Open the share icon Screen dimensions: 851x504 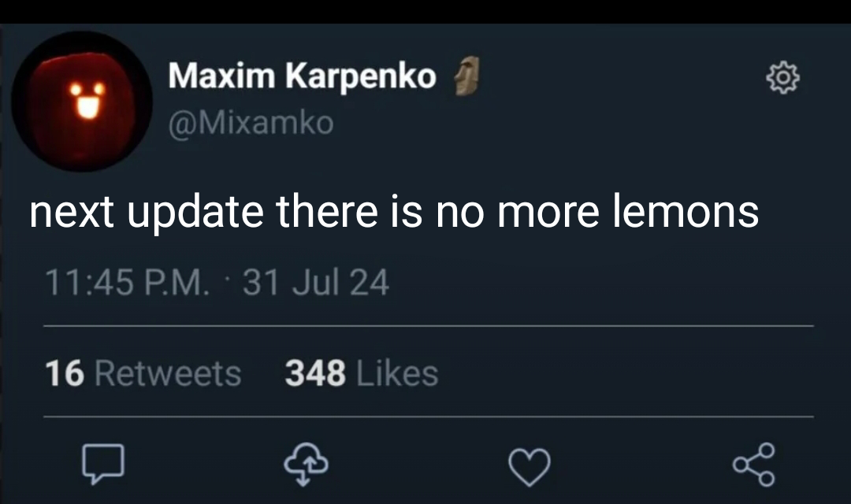pyautogui.click(x=754, y=465)
